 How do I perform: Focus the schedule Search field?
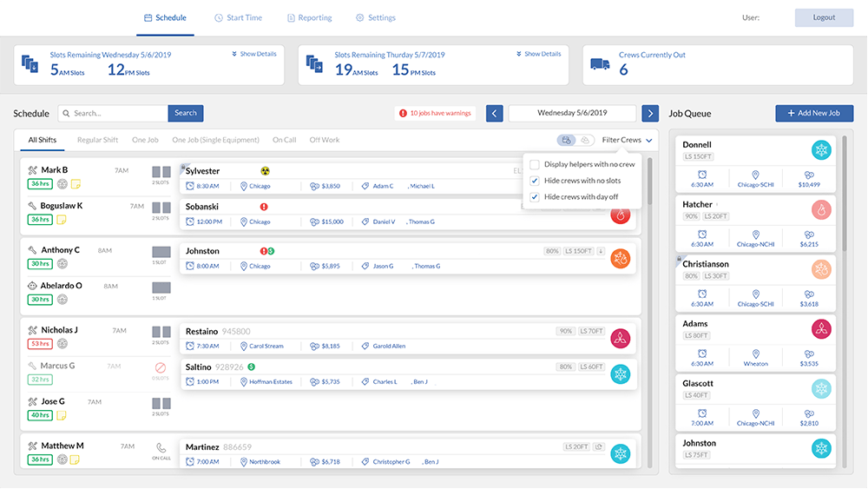(x=113, y=113)
